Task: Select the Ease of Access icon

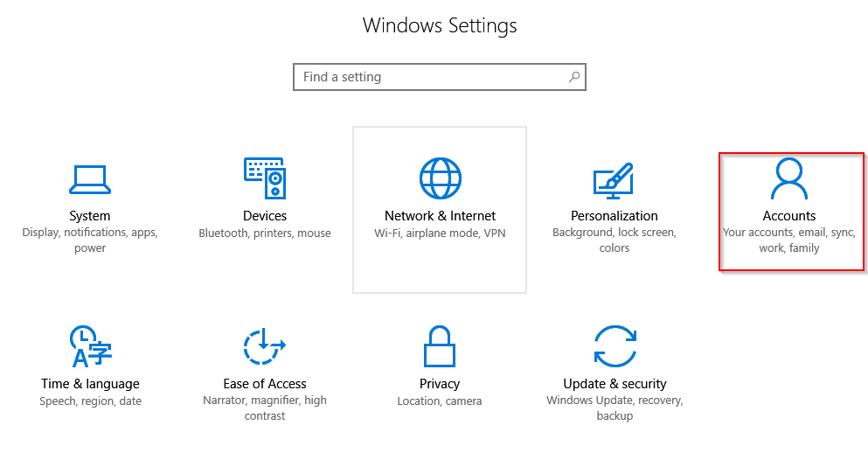Action: 264,346
